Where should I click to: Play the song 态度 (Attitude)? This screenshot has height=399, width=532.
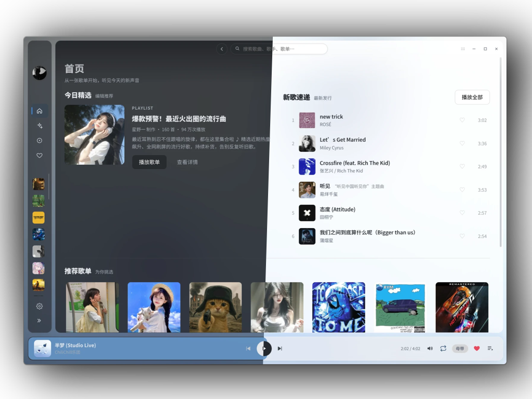(x=338, y=209)
